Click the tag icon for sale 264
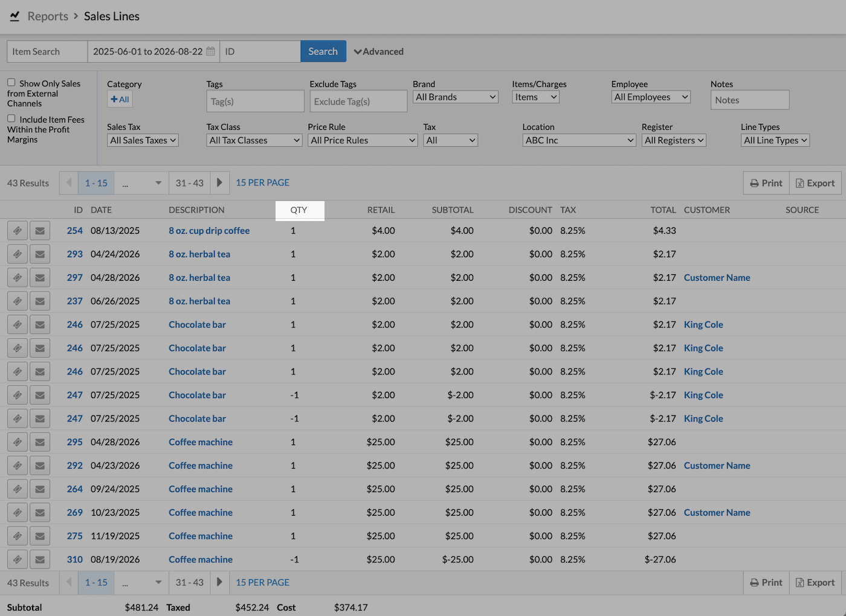 (x=18, y=489)
